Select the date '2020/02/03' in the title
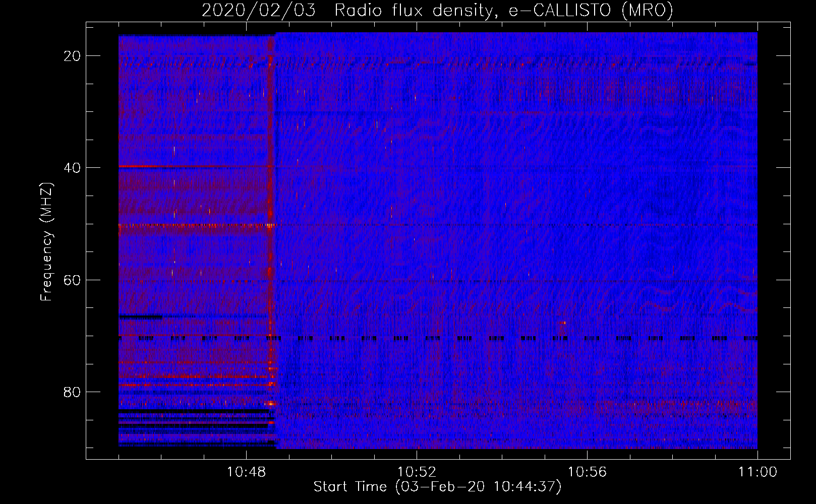The height and width of the screenshot is (504, 816). 259,11
